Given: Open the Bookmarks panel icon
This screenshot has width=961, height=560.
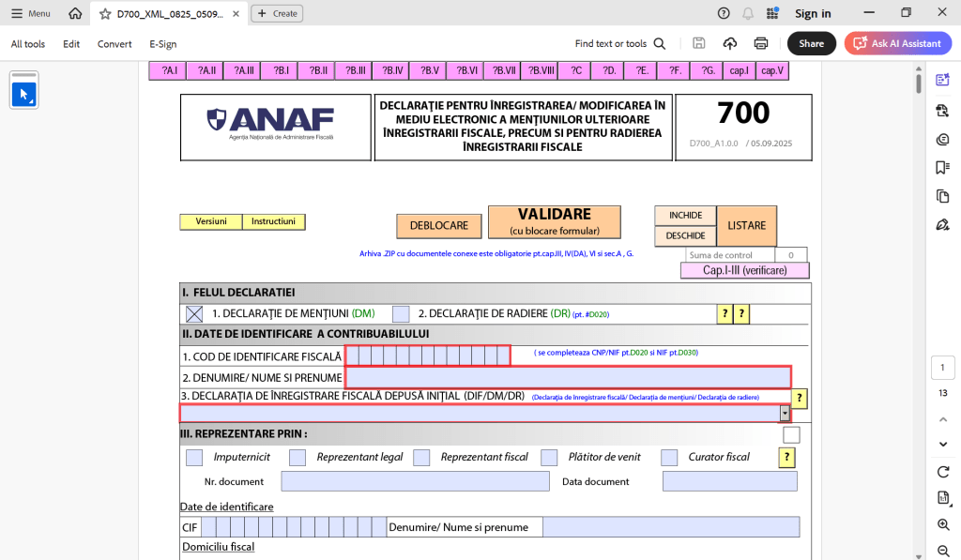Looking at the screenshot, I should (x=942, y=168).
